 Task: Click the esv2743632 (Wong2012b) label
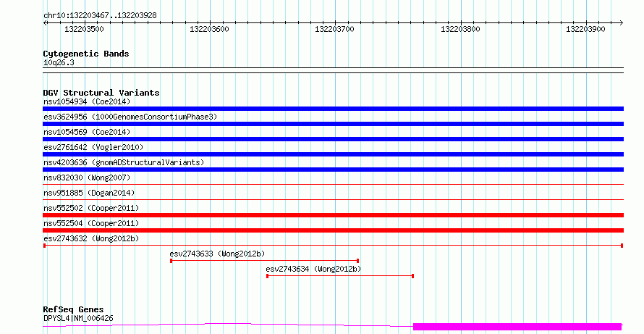pyautogui.click(x=91, y=238)
